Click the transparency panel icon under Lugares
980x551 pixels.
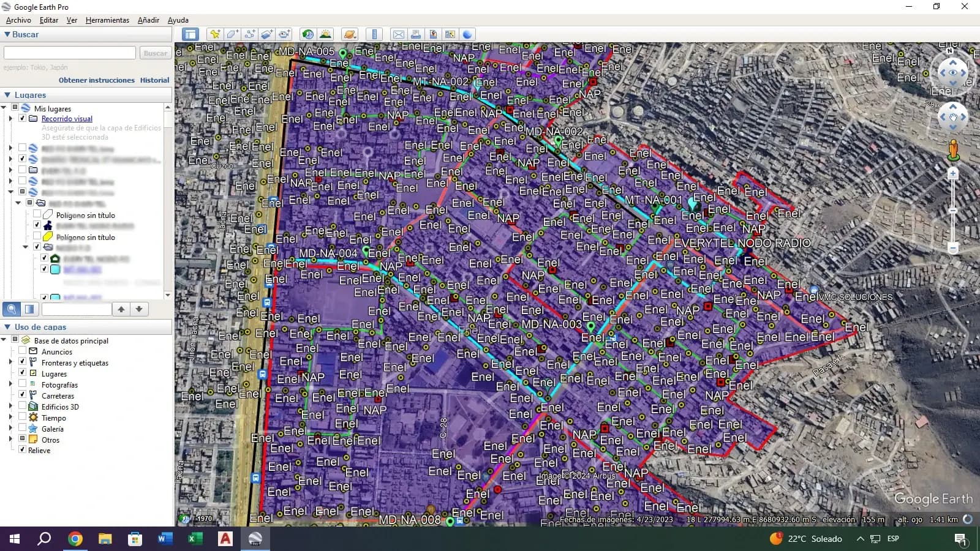(x=29, y=309)
